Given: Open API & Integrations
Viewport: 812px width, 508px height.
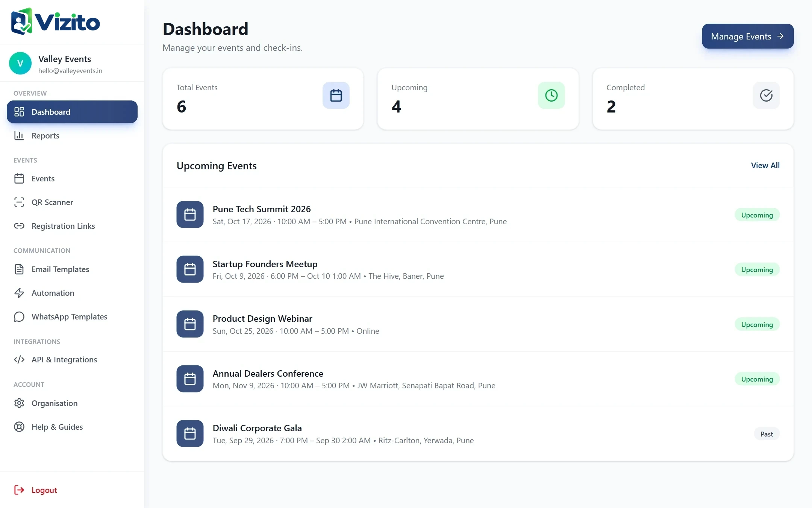Looking at the screenshot, I should tap(72, 359).
